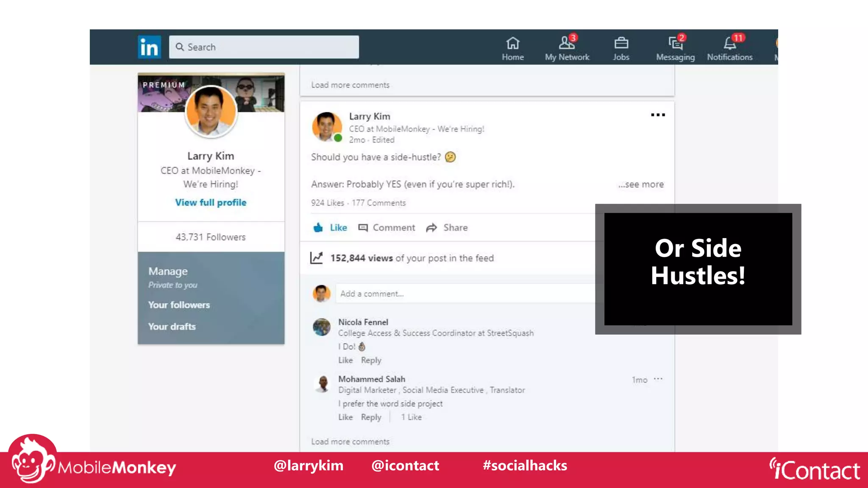Viewport: 868px width, 488px height.
Task: Click Mohammed Salah's avatar
Action: (x=323, y=384)
